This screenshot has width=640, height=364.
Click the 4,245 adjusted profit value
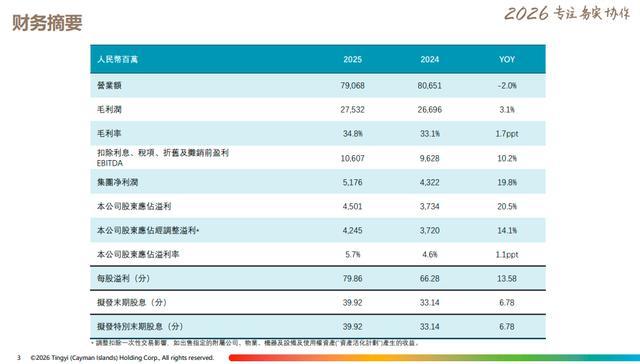[353, 231]
